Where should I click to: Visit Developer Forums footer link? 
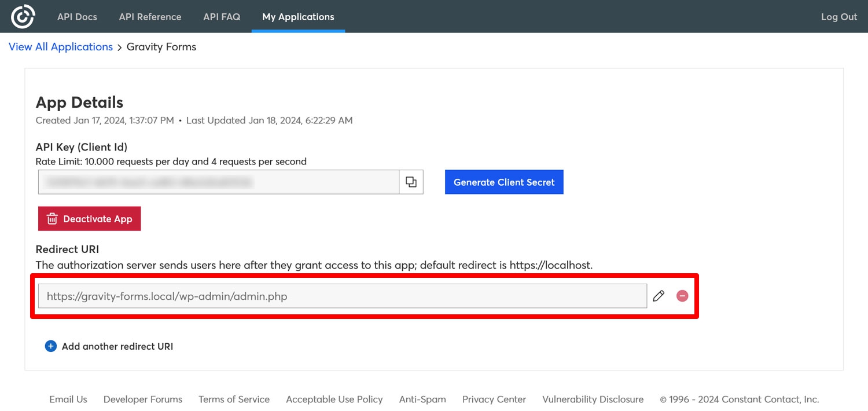(143, 399)
